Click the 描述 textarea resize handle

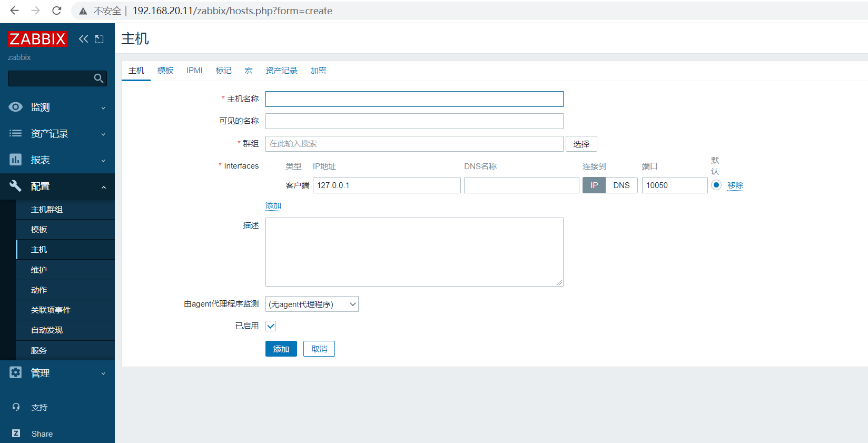(560, 283)
